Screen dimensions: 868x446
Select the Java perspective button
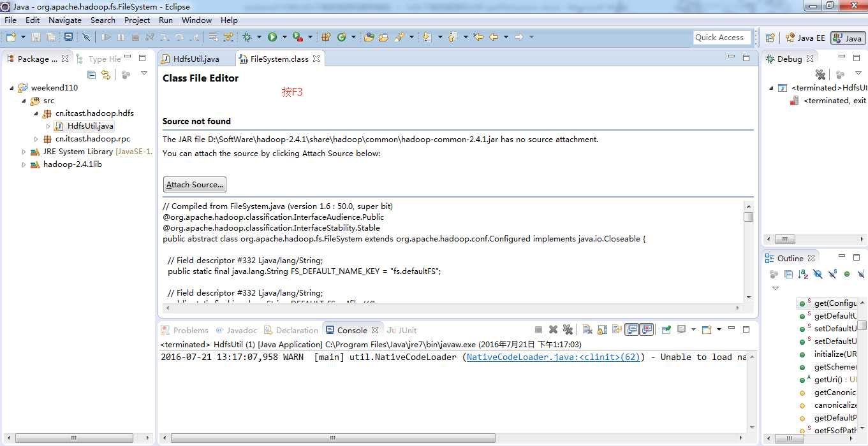848,38
